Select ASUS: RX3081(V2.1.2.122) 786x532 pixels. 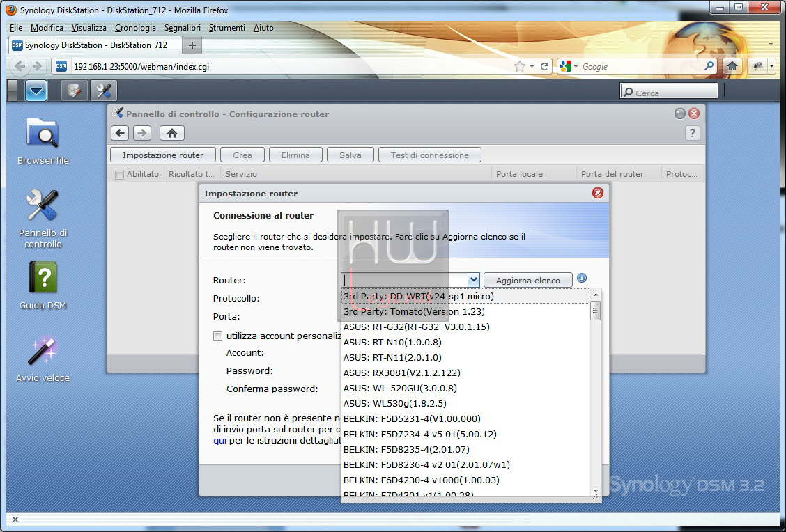pos(465,373)
